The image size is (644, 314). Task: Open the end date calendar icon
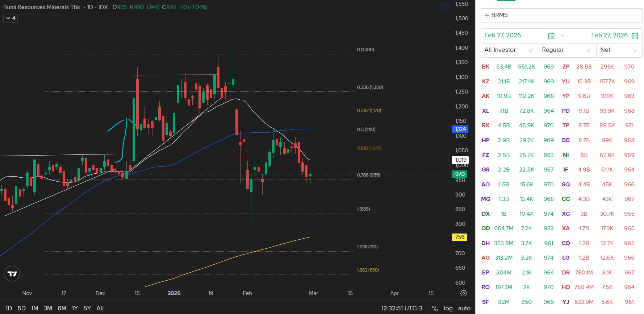[x=635, y=36]
